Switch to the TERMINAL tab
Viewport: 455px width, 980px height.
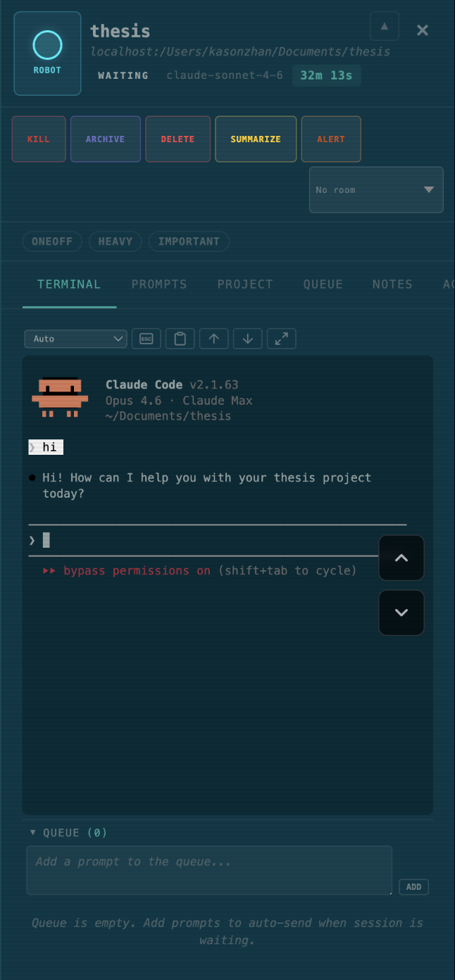point(69,284)
